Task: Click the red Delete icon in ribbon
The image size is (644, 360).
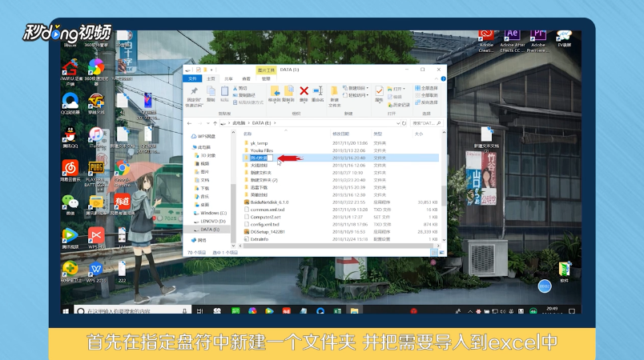Action: [x=304, y=91]
